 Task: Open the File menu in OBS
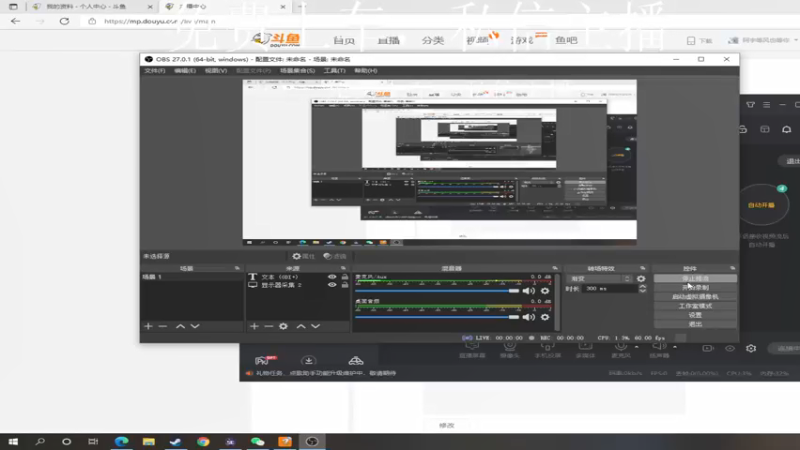[154, 71]
